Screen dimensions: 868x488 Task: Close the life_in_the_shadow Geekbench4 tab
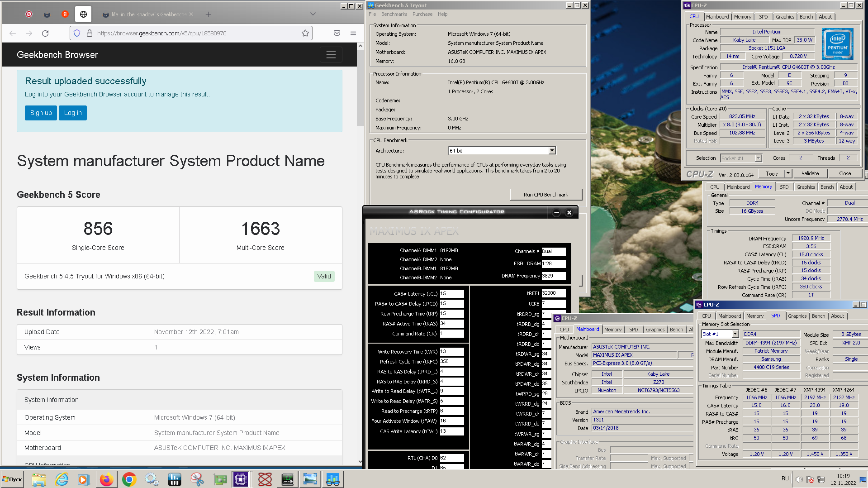pos(191,14)
